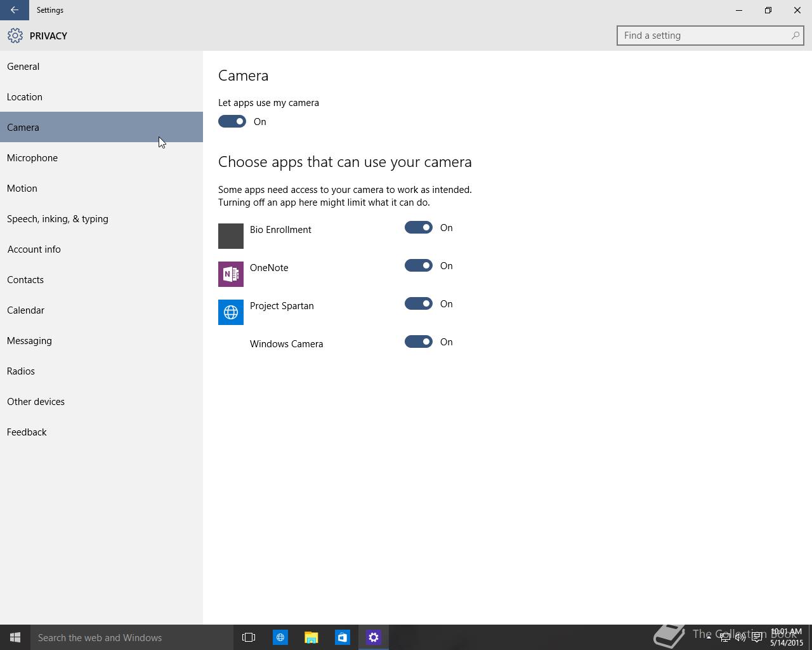Disable camera access for OneNote
This screenshot has height=650, width=812.
point(419,265)
